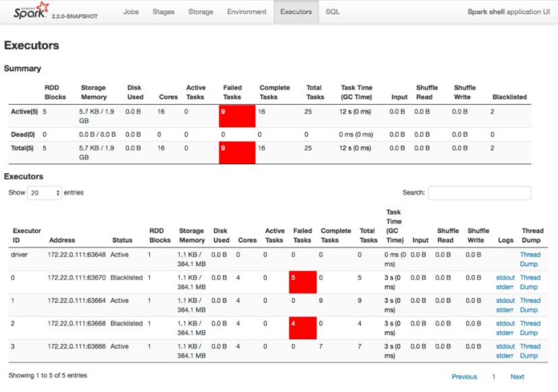Select page 1 in pagination
The width and height of the screenshot is (558, 392).
pyautogui.click(x=494, y=376)
